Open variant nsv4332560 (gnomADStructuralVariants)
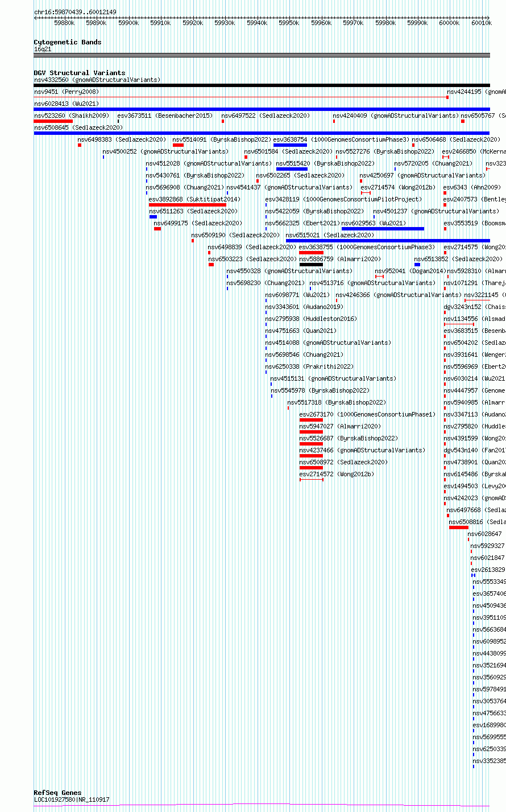Image resolution: width=506 pixels, height=812 pixels. coord(97,80)
